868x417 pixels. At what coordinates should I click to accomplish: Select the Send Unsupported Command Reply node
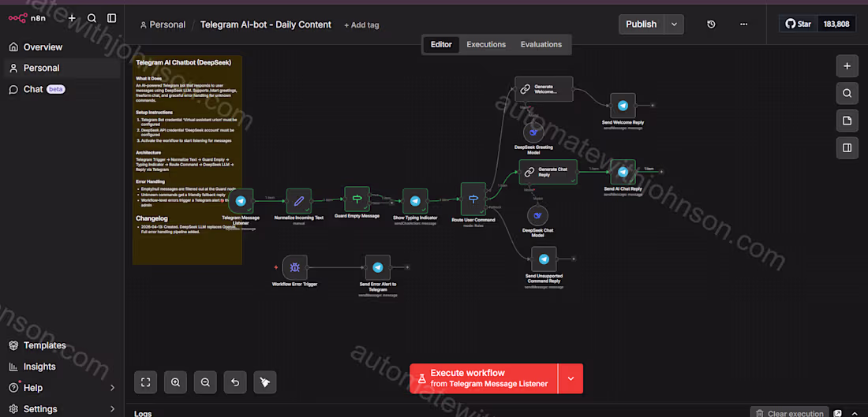click(544, 259)
